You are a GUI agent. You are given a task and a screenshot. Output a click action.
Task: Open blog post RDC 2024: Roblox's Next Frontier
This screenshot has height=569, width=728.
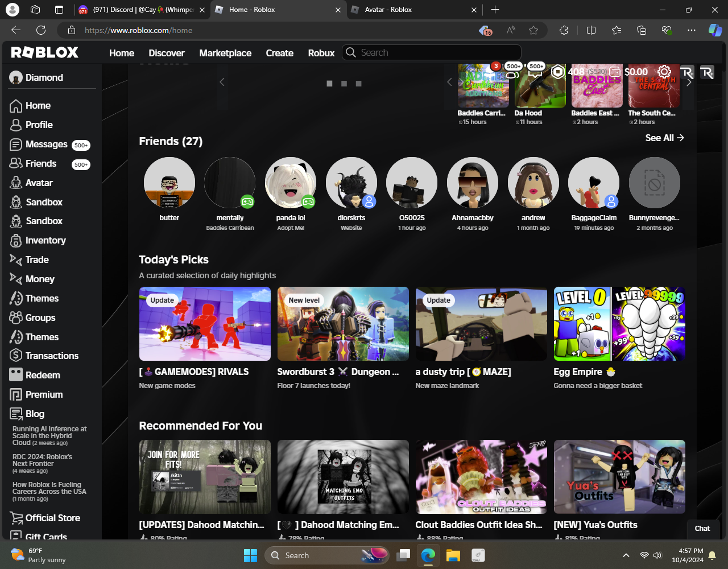click(x=43, y=460)
